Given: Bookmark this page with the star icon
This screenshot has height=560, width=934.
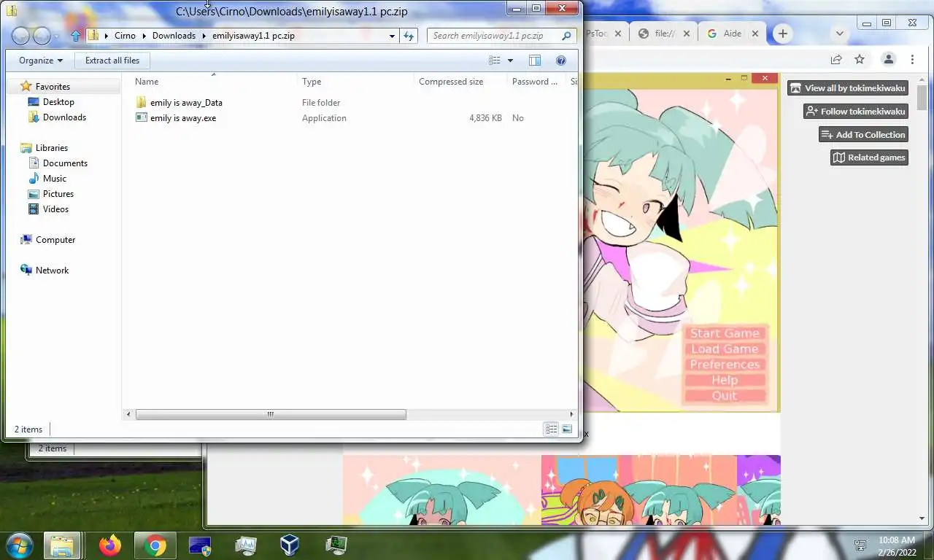Looking at the screenshot, I should point(860,59).
